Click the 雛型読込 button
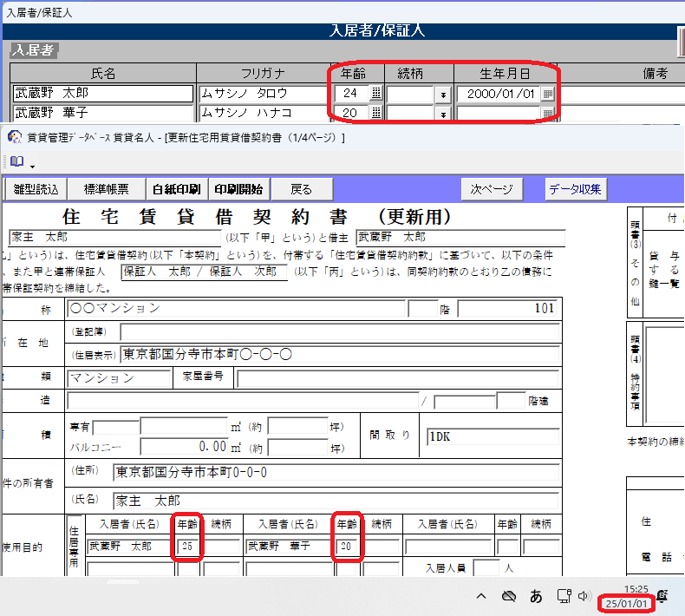Viewport: 685px width, 616px height. tap(36, 189)
